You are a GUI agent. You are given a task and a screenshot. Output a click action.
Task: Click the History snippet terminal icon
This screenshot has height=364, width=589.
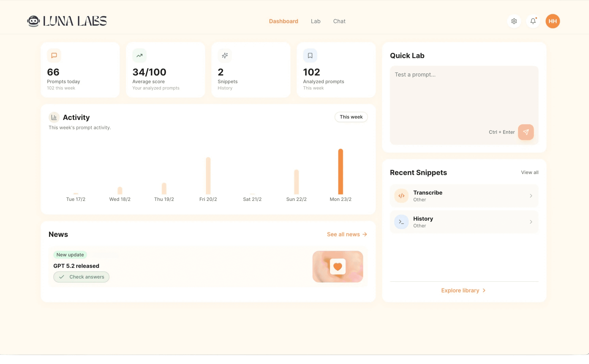pyautogui.click(x=401, y=222)
